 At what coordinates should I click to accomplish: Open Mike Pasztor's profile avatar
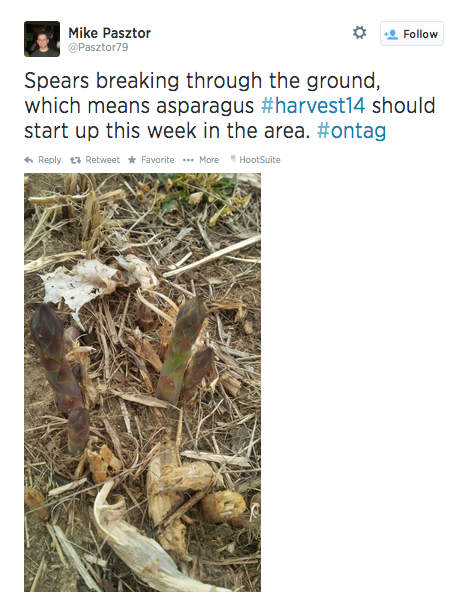(42, 39)
